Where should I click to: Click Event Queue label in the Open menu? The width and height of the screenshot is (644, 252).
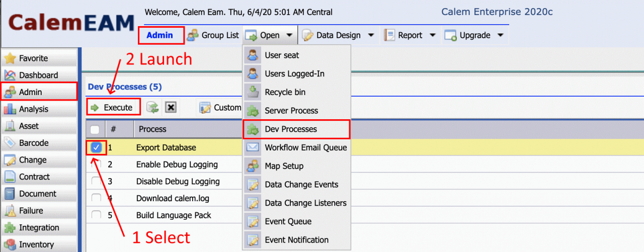[x=288, y=222]
